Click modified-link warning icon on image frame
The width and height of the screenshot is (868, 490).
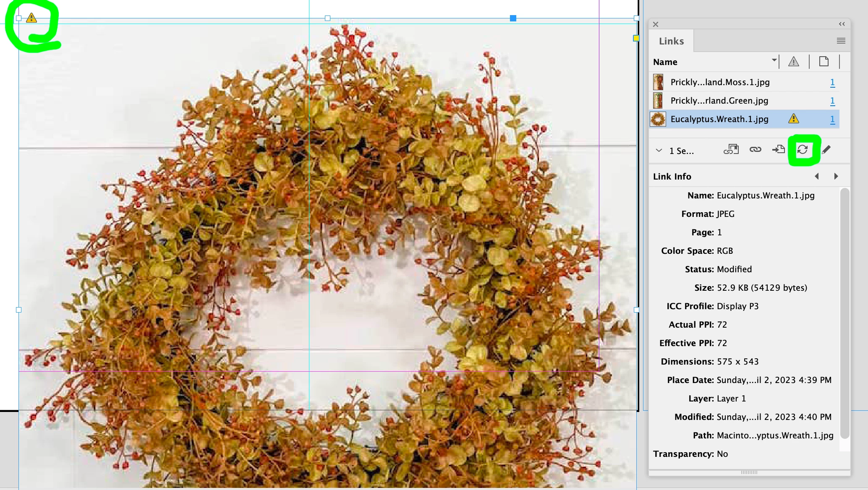coord(31,18)
